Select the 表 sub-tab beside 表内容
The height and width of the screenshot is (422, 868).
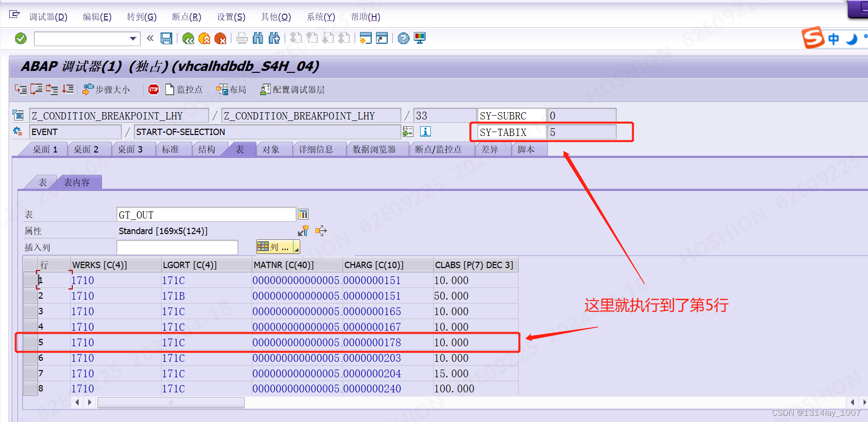pos(43,183)
